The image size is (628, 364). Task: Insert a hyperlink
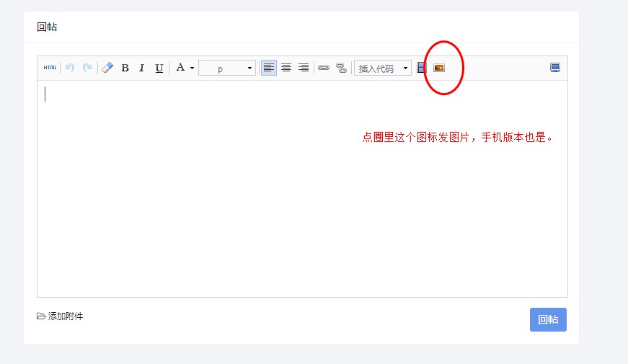(324, 68)
